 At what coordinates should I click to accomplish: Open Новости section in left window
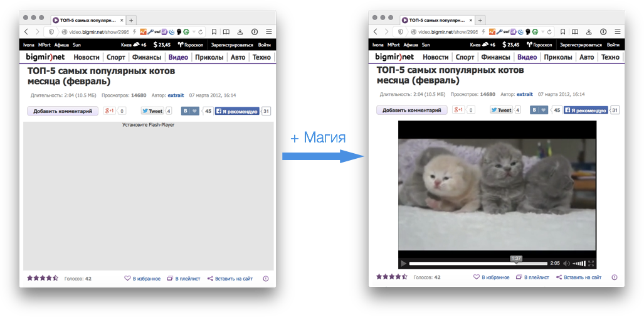pos(87,57)
